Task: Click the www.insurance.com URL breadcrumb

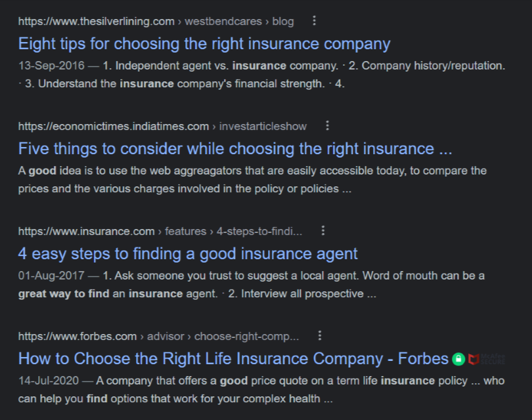Action: coord(86,231)
